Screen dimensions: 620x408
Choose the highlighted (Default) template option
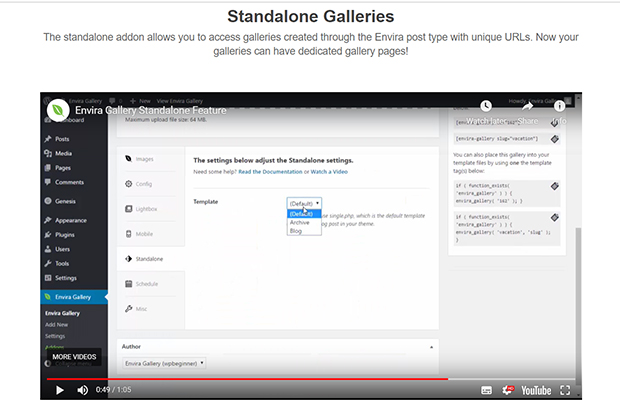pyautogui.click(x=304, y=214)
